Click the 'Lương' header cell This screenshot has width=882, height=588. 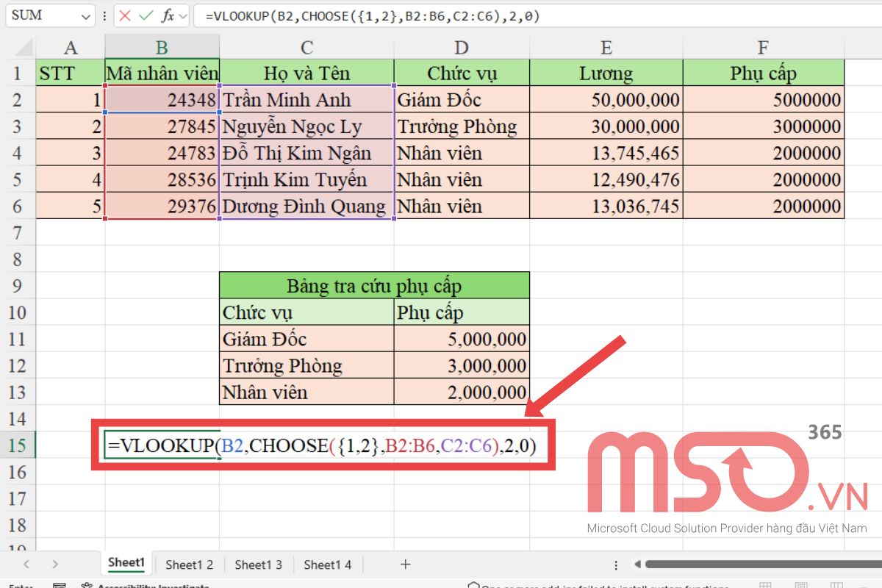(x=606, y=73)
